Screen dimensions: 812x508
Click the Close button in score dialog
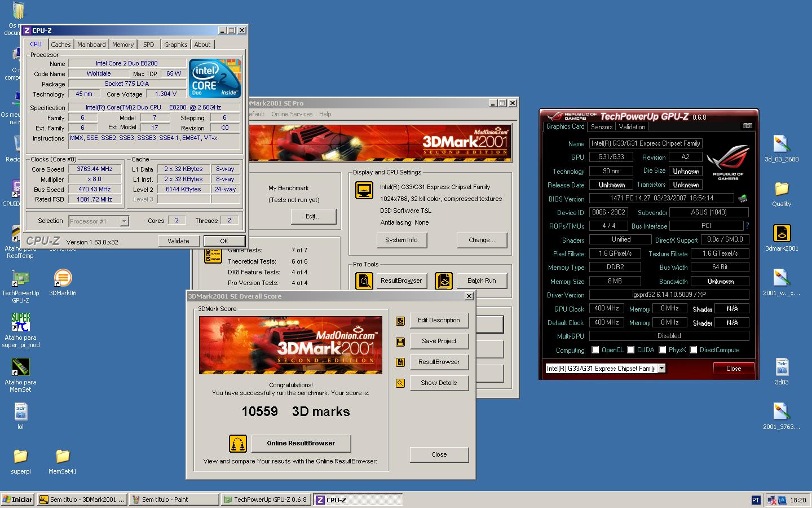[x=439, y=454]
